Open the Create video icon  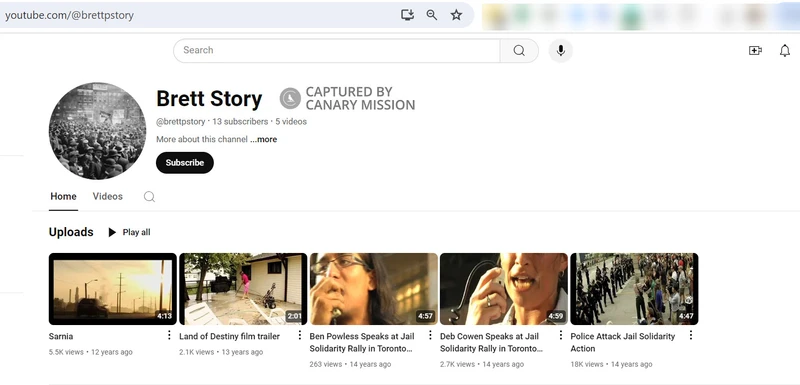(755, 50)
